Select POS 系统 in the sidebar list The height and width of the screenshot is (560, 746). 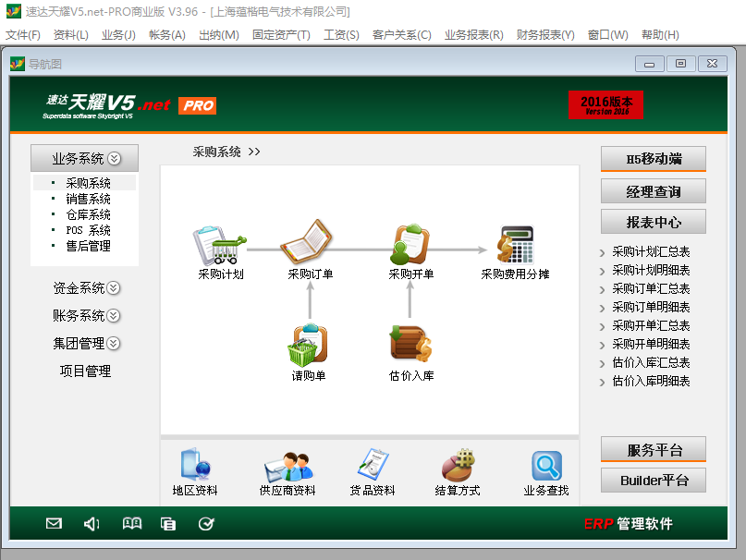coord(88,230)
